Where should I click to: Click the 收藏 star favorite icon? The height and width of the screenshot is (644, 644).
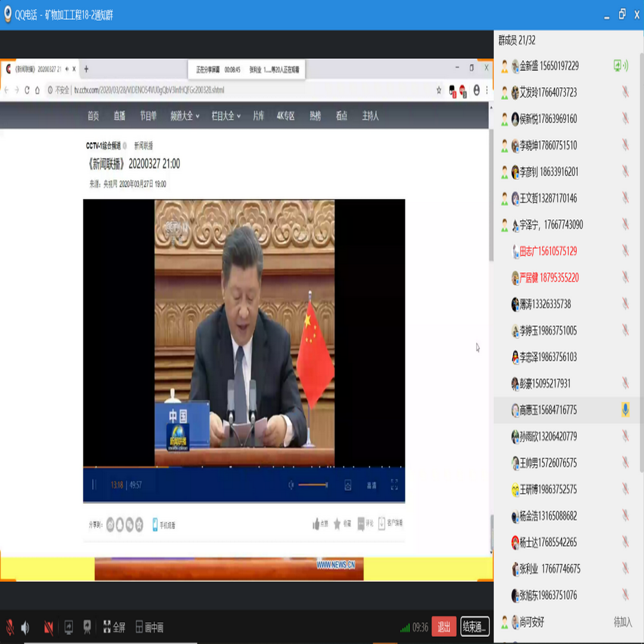(x=338, y=524)
